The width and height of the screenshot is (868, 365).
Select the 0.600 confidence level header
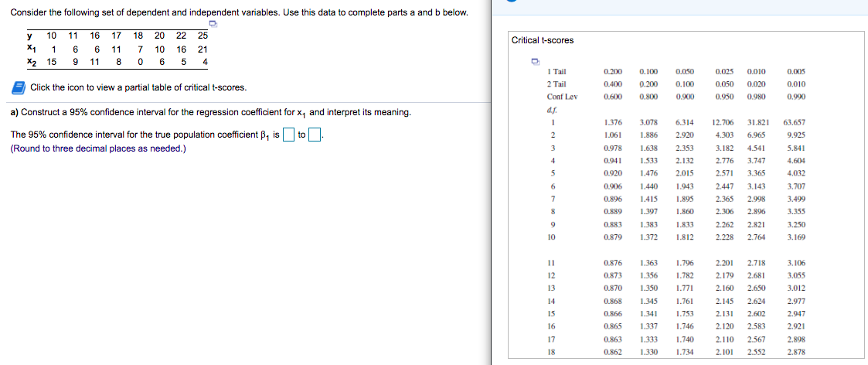point(614,97)
